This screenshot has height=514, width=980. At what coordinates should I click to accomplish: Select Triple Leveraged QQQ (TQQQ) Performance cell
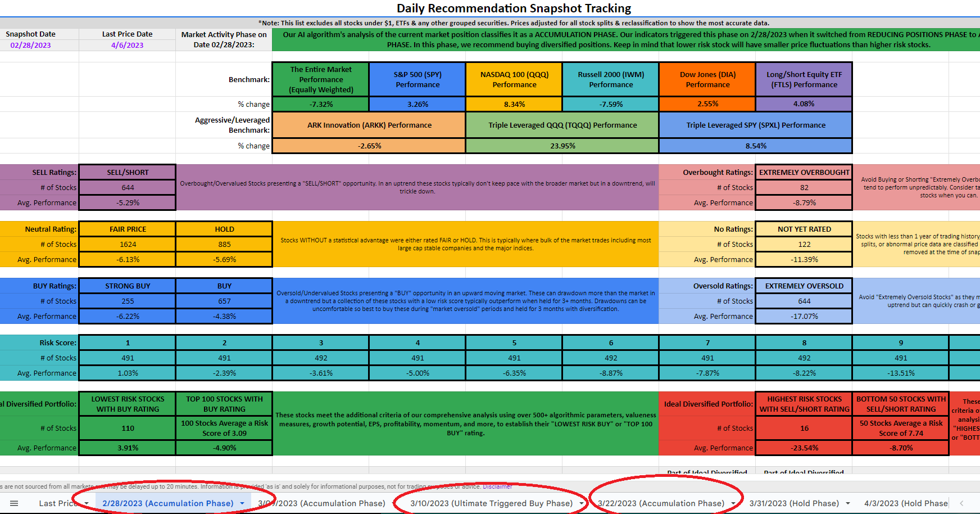[562, 125]
